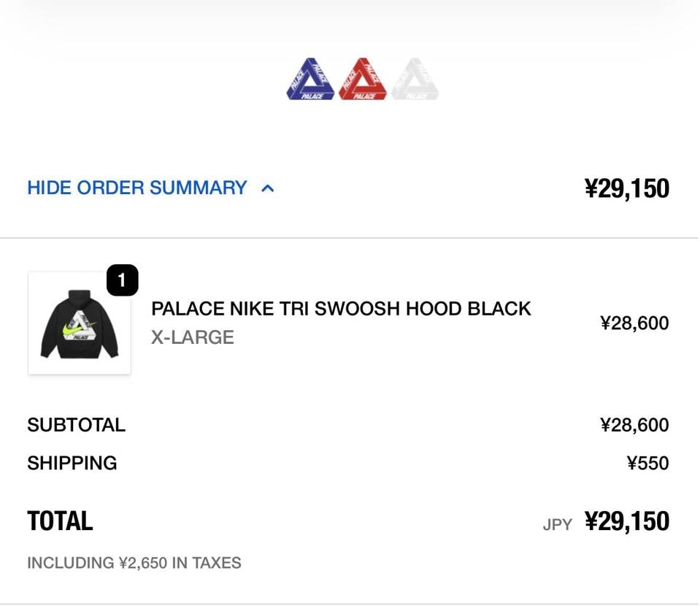Image resolution: width=700 pixels, height=606 pixels.
Task: Select the Shipping label
Action: pyautogui.click(x=72, y=463)
